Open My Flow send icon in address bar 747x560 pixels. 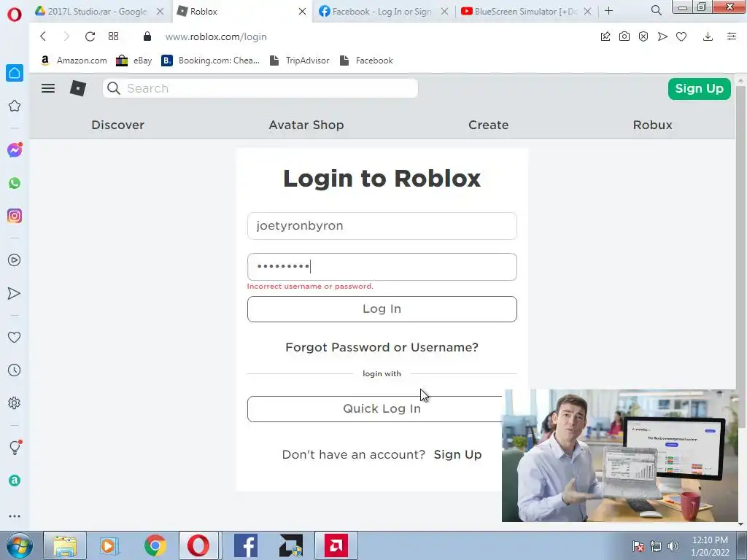click(x=662, y=36)
